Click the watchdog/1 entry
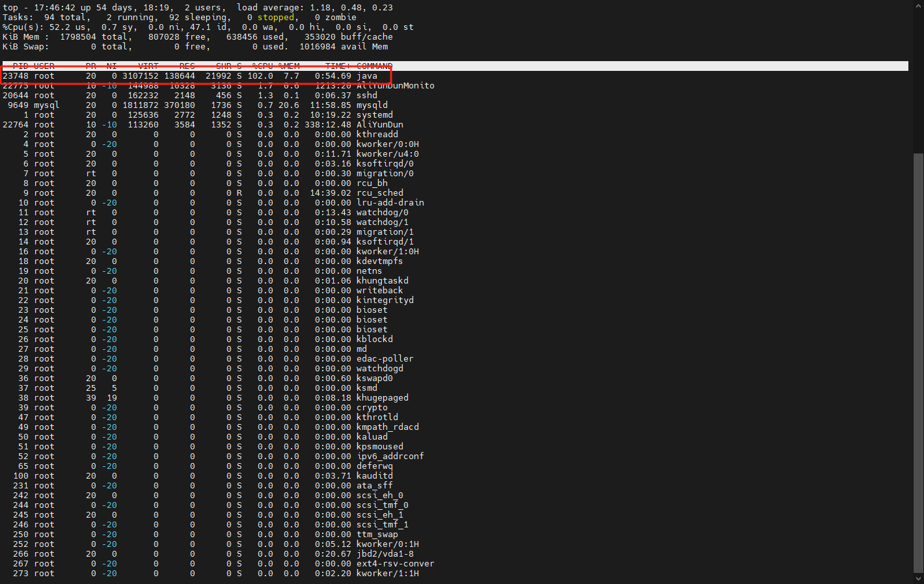This screenshot has height=584, width=924. click(383, 222)
